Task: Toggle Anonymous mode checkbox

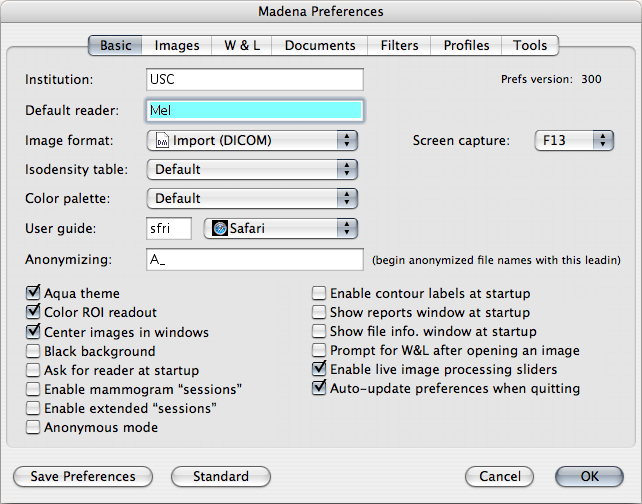Action: pyautogui.click(x=33, y=427)
